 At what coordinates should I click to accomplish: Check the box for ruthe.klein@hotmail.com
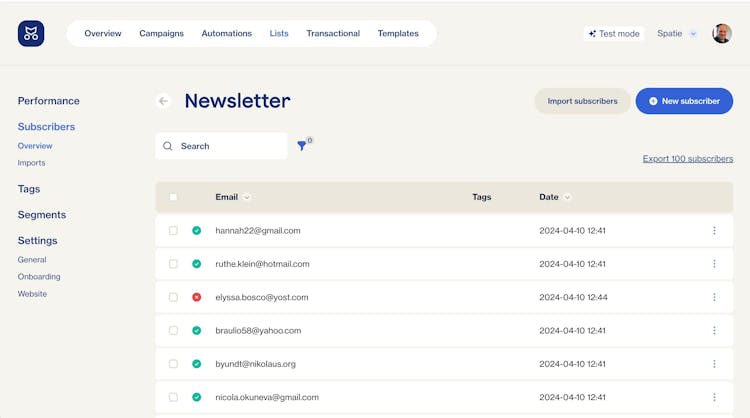pyautogui.click(x=173, y=264)
